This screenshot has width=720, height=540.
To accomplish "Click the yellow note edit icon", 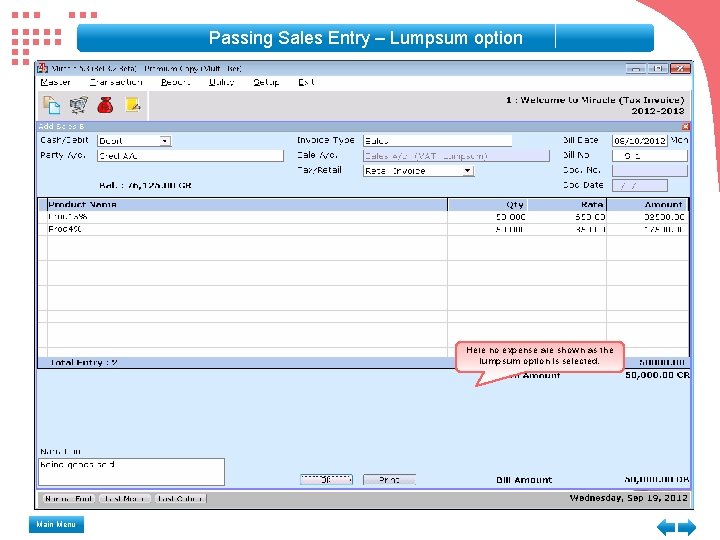I will tap(133, 105).
